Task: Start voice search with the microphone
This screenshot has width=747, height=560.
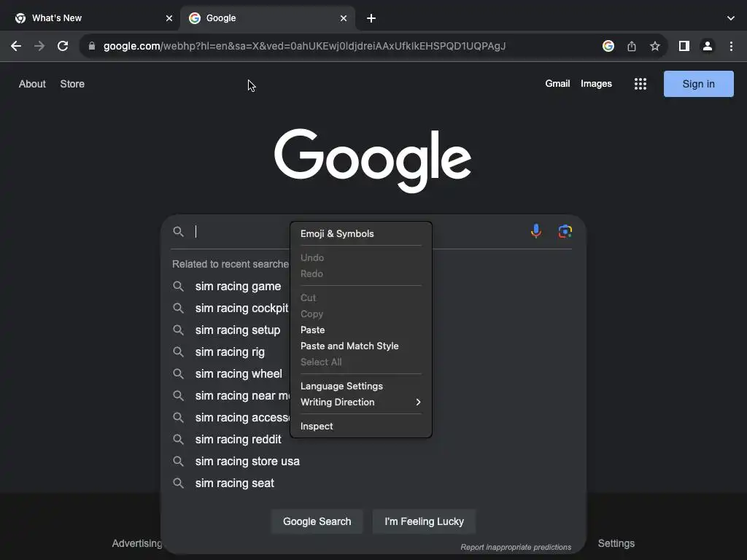Action: 536,231
